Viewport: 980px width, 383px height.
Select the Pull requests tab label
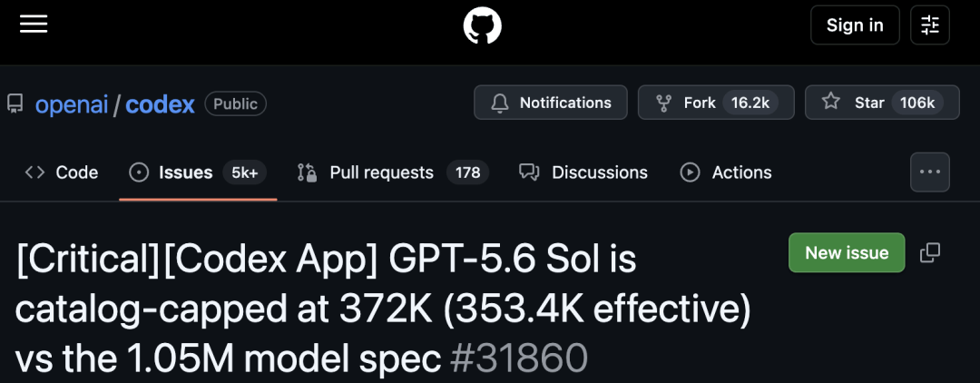tap(381, 172)
